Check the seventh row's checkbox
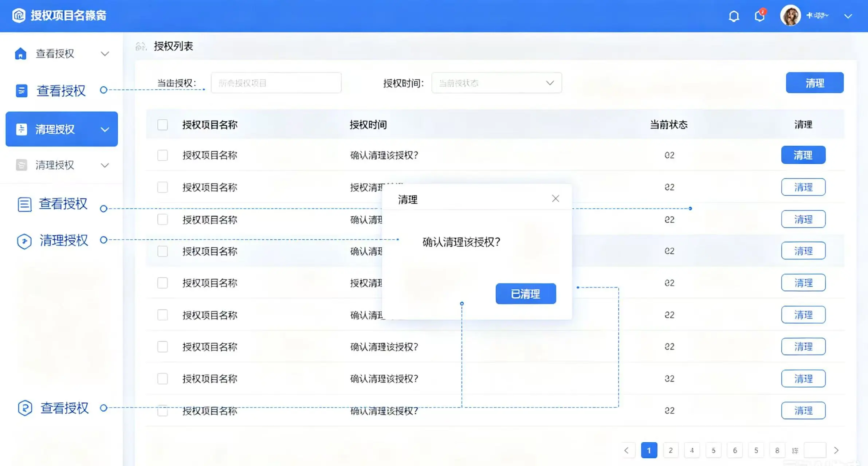Screen dimensions: 868x466 162,347
